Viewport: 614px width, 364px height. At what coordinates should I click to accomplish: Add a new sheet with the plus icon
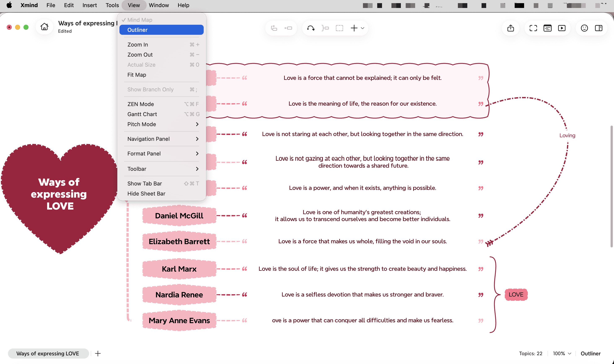(x=98, y=353)
